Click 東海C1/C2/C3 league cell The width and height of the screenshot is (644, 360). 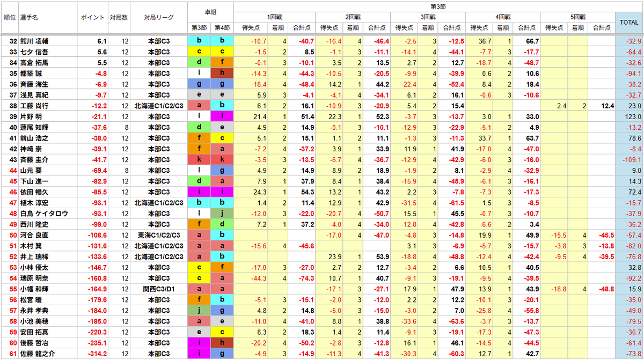[159, 235]
